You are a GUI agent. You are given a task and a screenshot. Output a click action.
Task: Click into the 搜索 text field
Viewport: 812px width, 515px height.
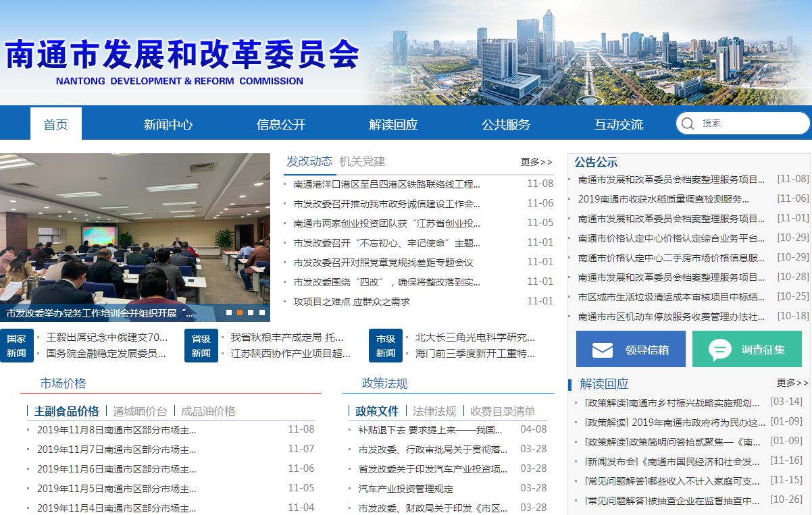click(x=750, y=124)
